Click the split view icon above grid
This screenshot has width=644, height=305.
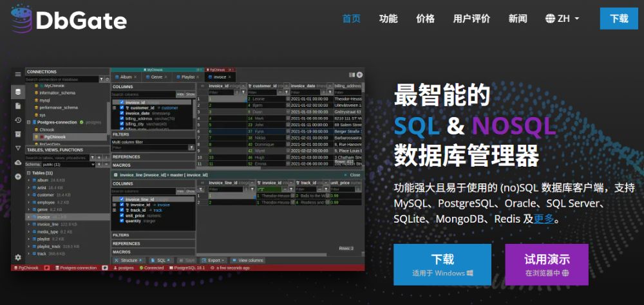(352, 75)
